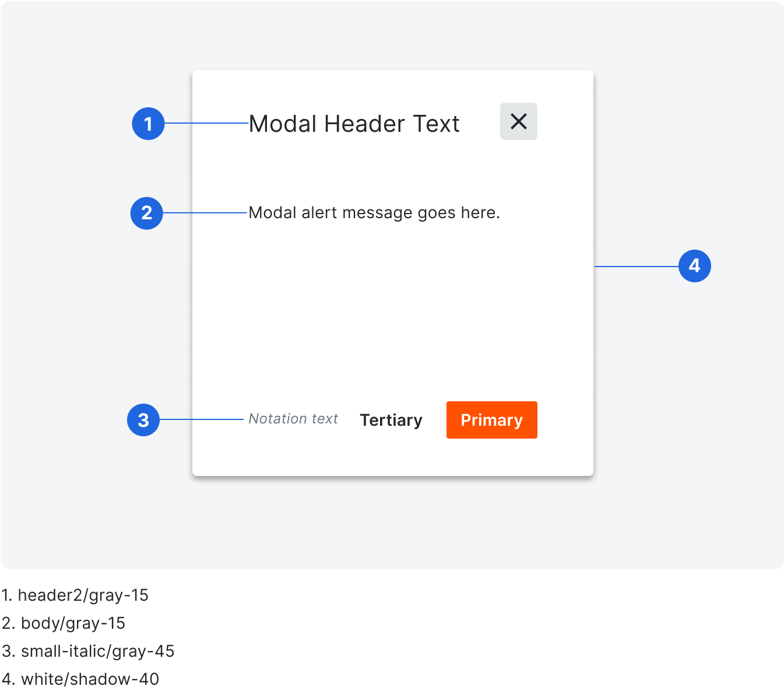
Task: Click the Tertiary button
Action: coord(391,420)
